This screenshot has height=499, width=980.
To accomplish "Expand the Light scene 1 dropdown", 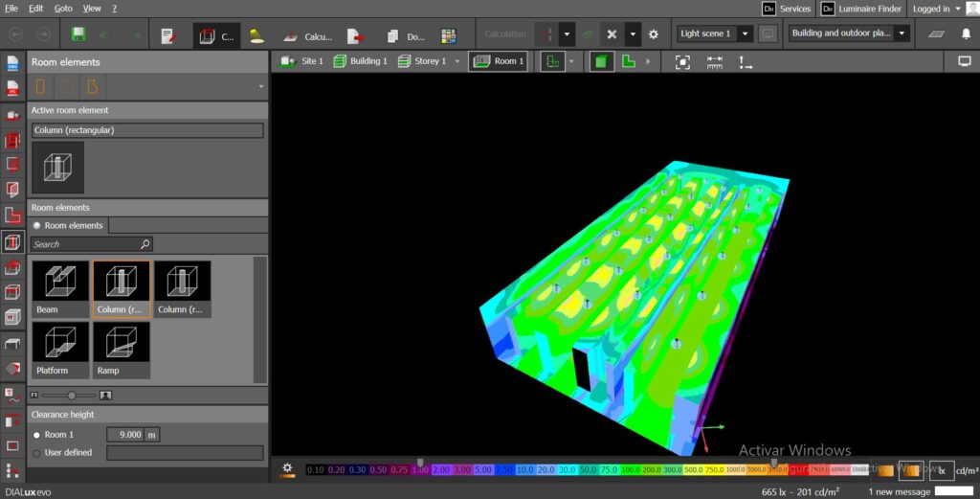I will point(745,34).
